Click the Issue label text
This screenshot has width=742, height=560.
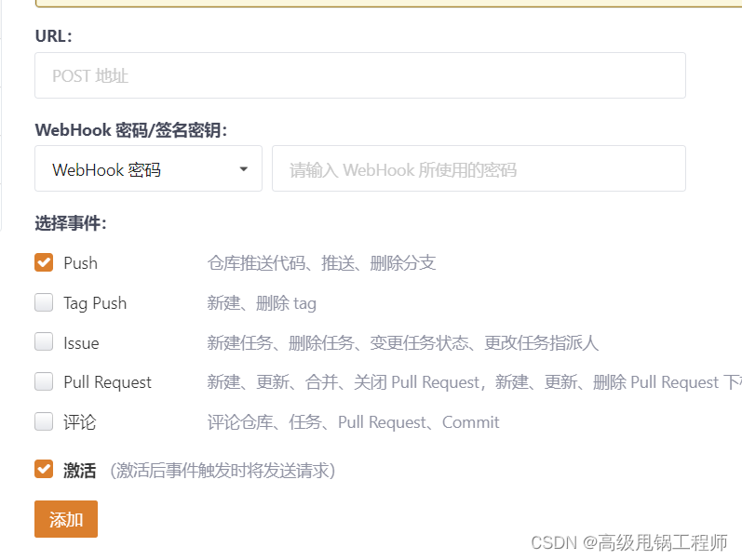(81, 343)
